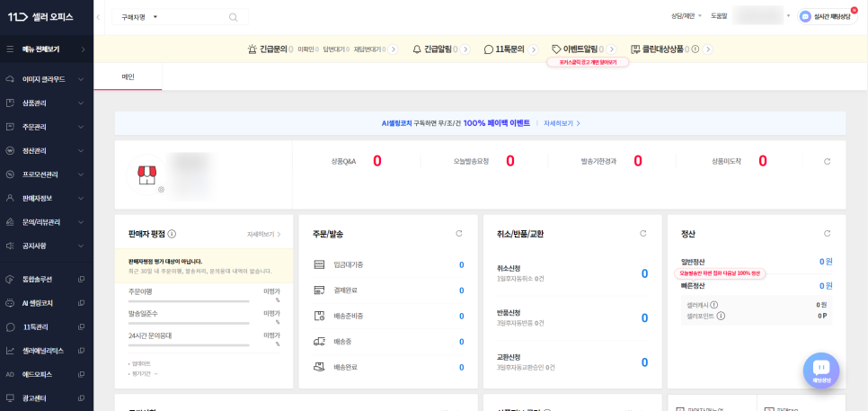Open the info icon next to 클린대상상품
868x411 pixels.
[x=695, y=49]
